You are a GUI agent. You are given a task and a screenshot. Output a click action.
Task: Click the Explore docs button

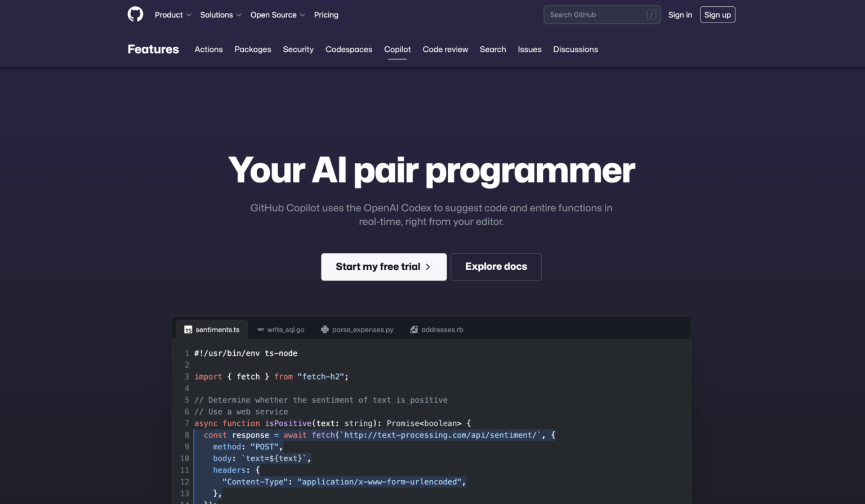(x=496, y=266)
